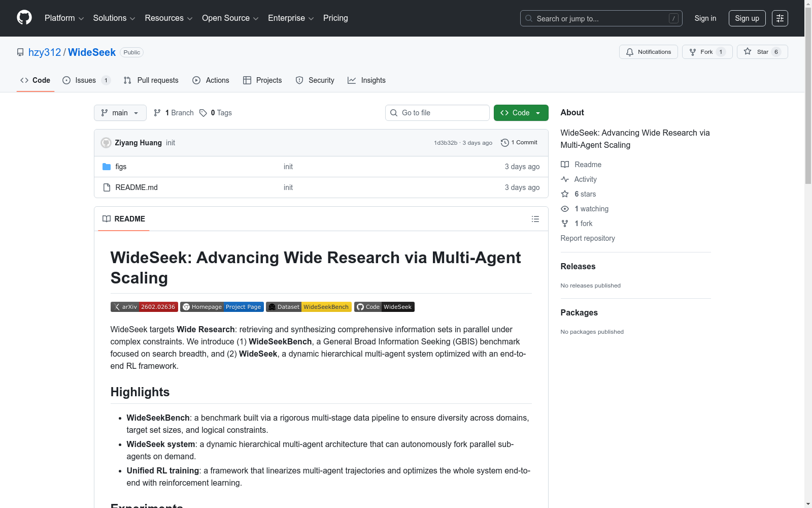Expand the Enterprise menu
Screen dimensions: 812x508
click(x=291, y=18)
